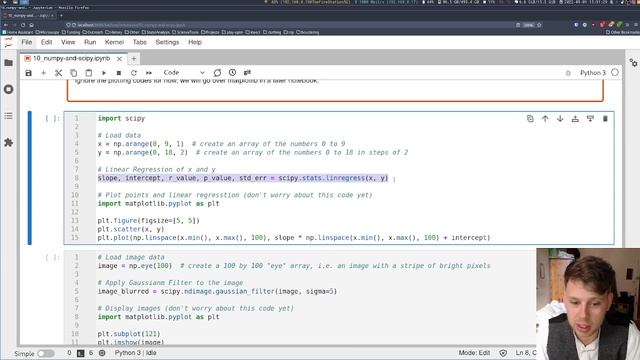
Task: Open the Help menu
Action: 195,42
